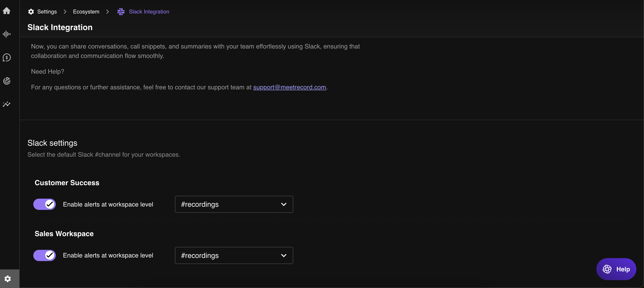Image resolution: width=644 pixels, height=288 pixels.
Task: Click Slack Integration breadcrumb label
Action: click(149, 12)
